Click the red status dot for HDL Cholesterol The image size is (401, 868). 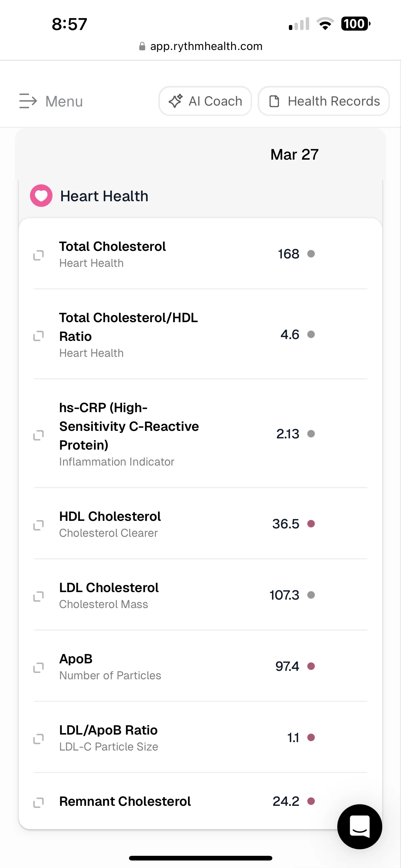(311, 524)
